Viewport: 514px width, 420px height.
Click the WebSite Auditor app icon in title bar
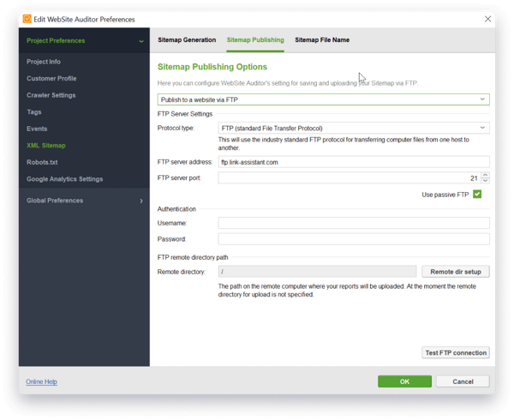coord(27,18)
